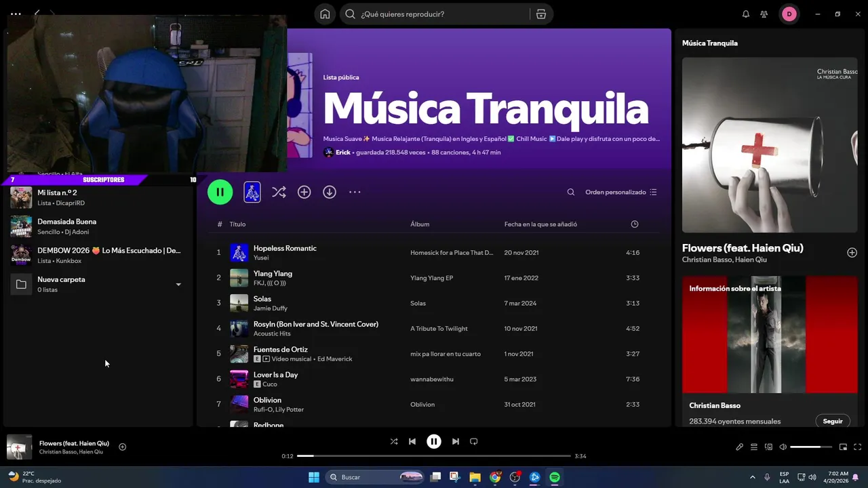Go to the previous track

[x=412, y=441]
